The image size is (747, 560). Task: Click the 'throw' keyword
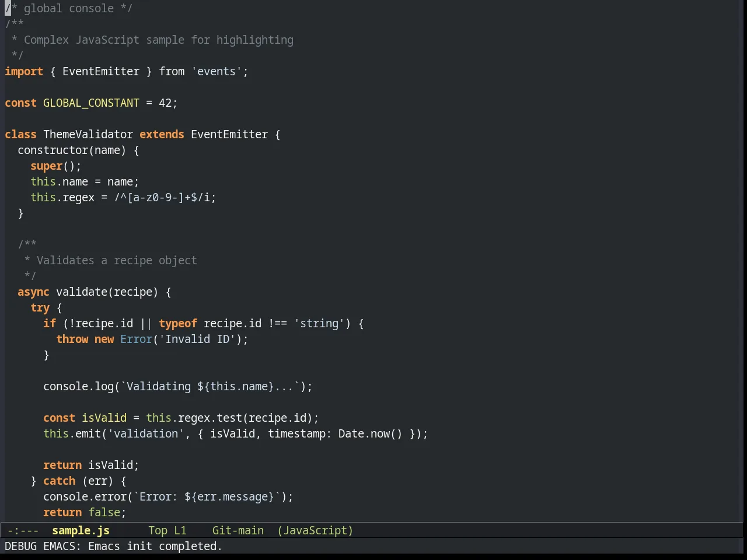(x=72, y=339)
